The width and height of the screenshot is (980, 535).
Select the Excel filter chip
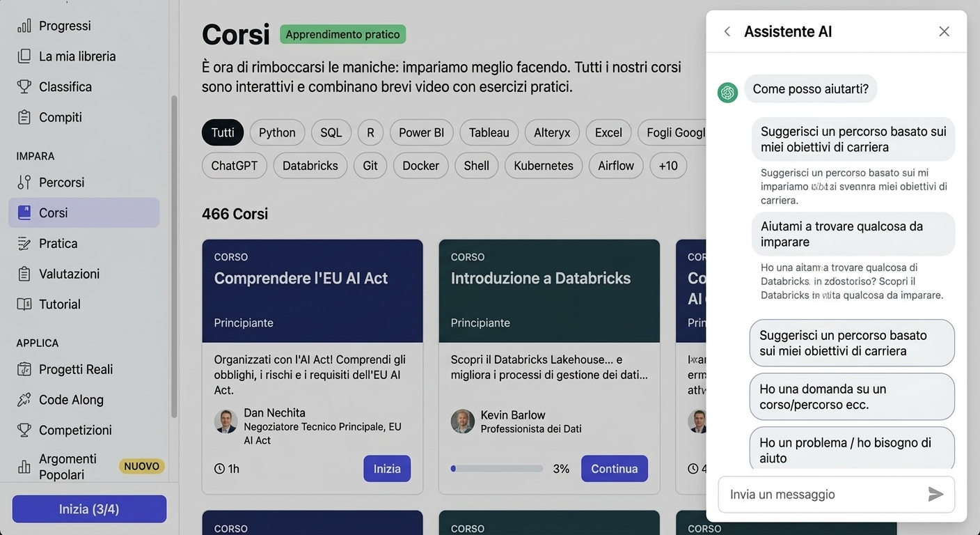coord(608,132)
